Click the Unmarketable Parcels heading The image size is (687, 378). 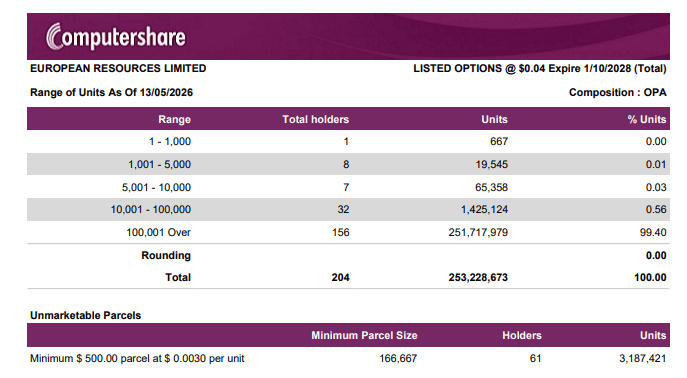(x=85, y=315)
